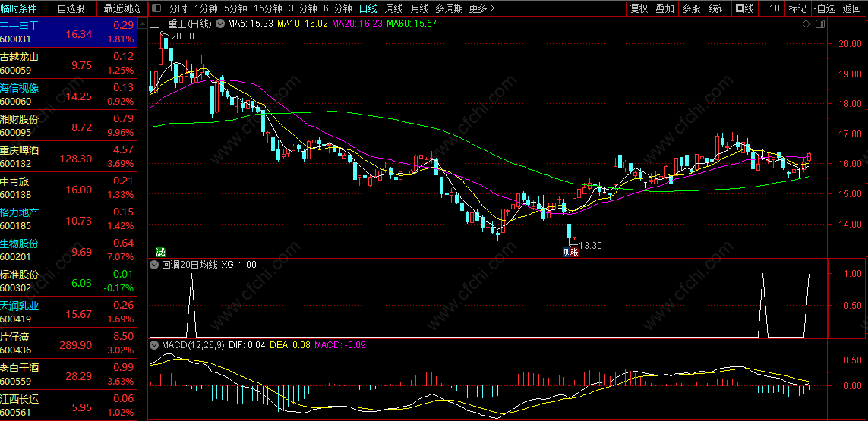Screen dimensions: 868x421
Task: Open the 自选股 tab
Action: pos(71,8)
